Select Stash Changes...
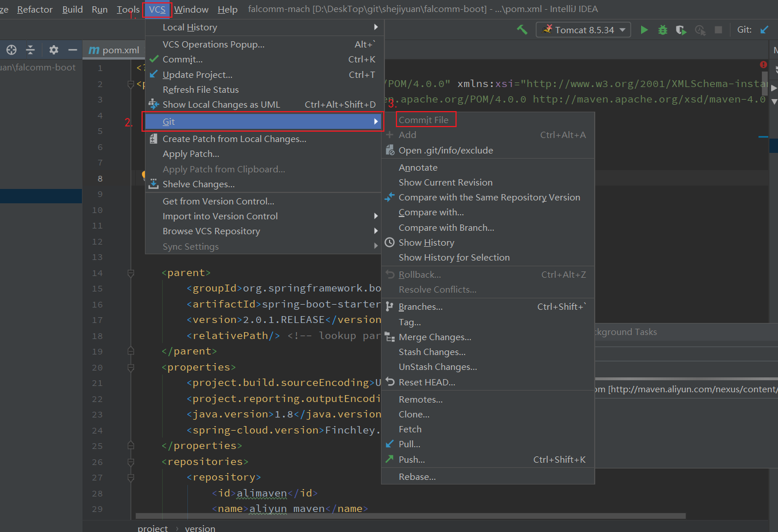Viewport: 778px width, 532px height. [x=488, y=352]
